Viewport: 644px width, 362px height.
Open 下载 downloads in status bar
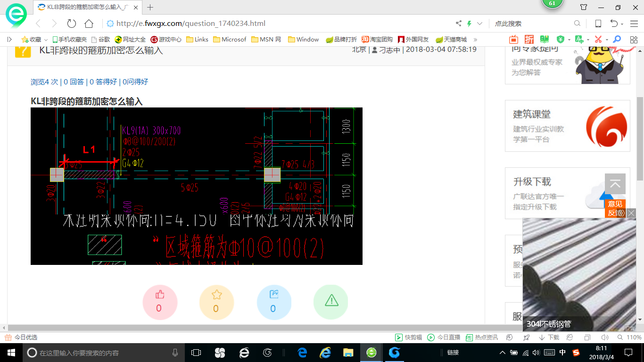coord(549,337)
